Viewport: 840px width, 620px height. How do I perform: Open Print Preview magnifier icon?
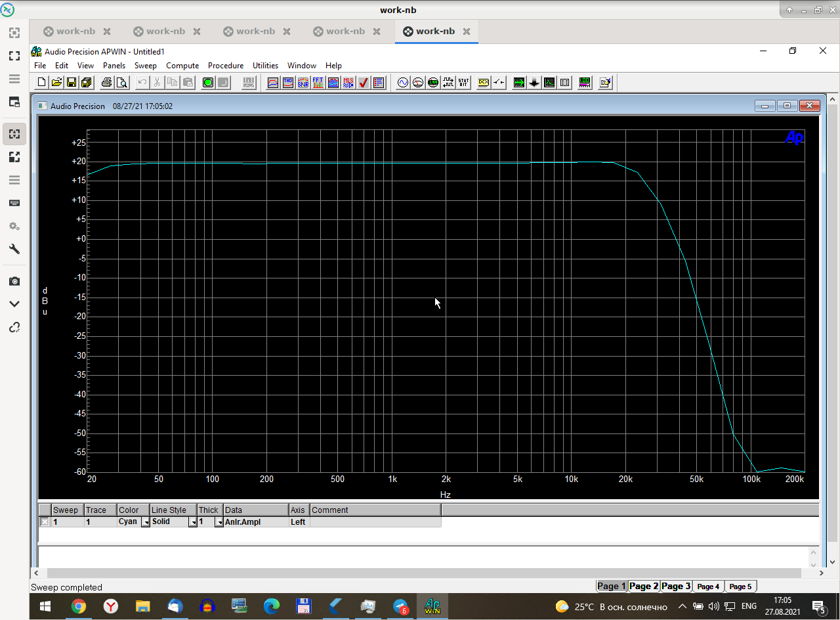121,82
